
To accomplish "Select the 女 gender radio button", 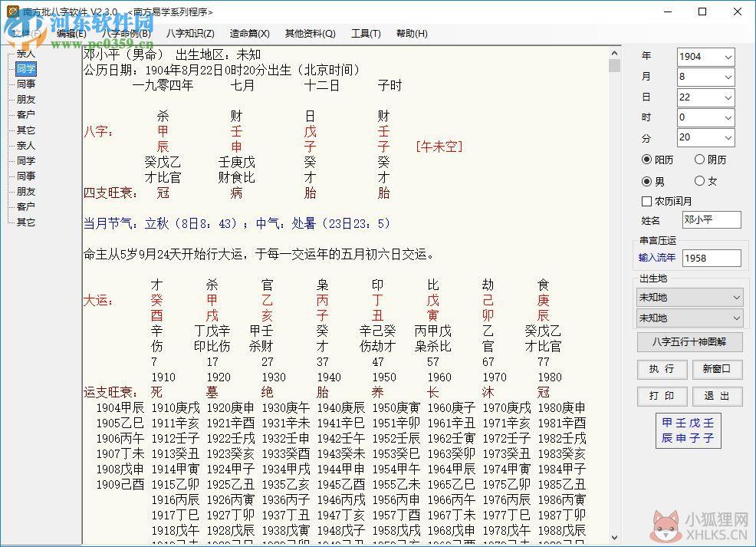I will [706, 181].
